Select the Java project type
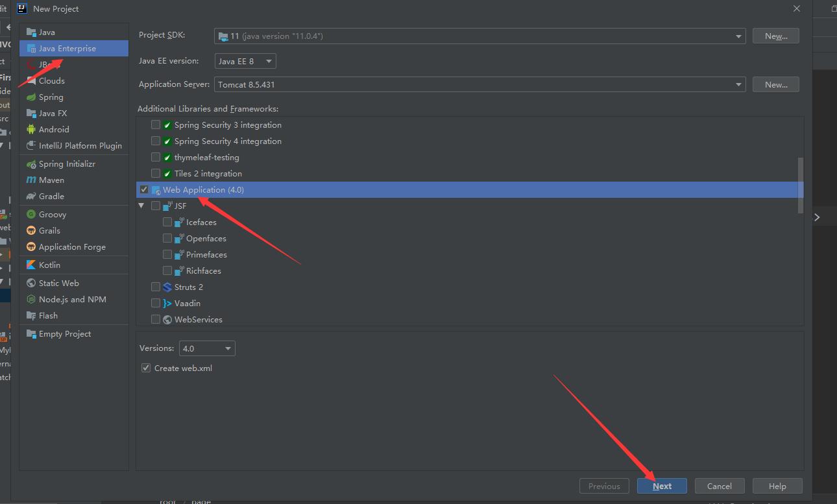The image size is (837, 504). tap(73, 32)
